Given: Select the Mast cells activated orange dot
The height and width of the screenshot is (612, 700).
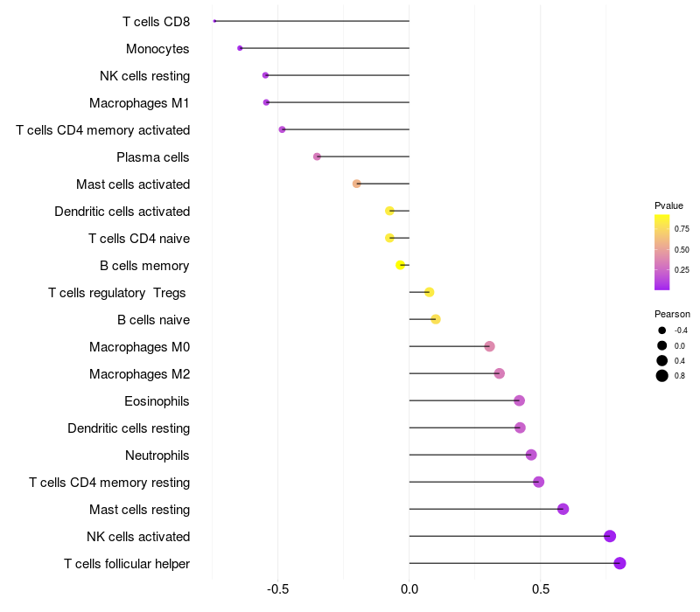Looking at the screenshot, I should click(356, 184).
